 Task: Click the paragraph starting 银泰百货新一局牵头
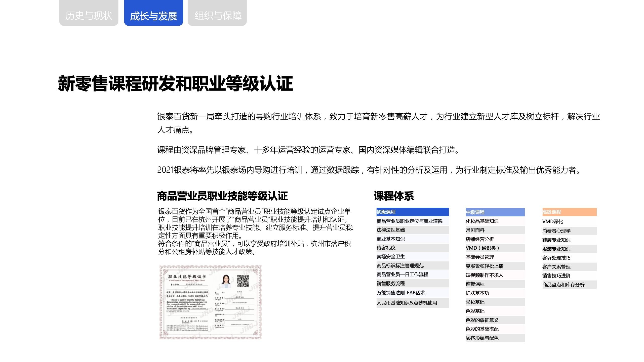coord(379,123)
